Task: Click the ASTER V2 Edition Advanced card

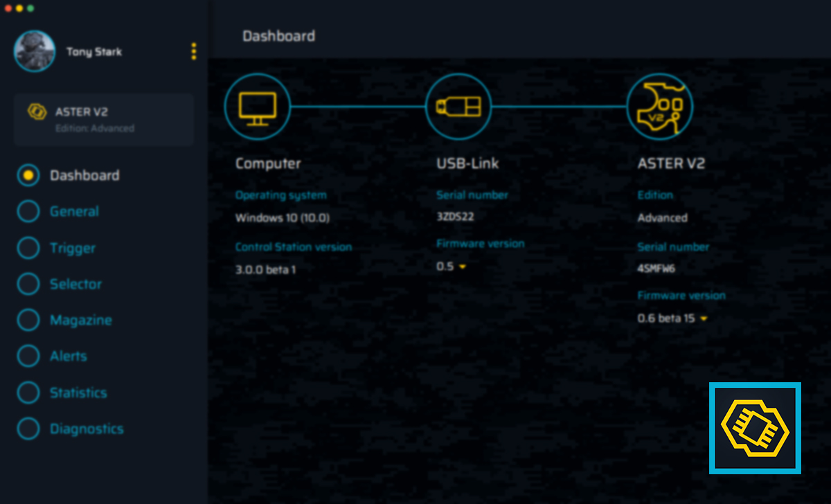Action: point(104,119)
